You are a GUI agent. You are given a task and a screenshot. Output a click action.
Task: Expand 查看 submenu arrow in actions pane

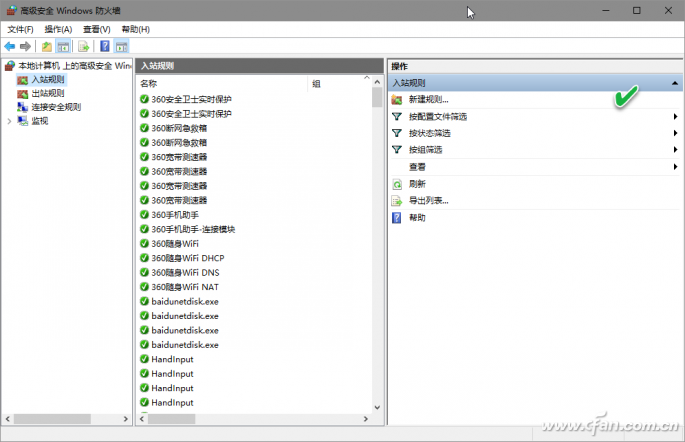coord(675,167)
